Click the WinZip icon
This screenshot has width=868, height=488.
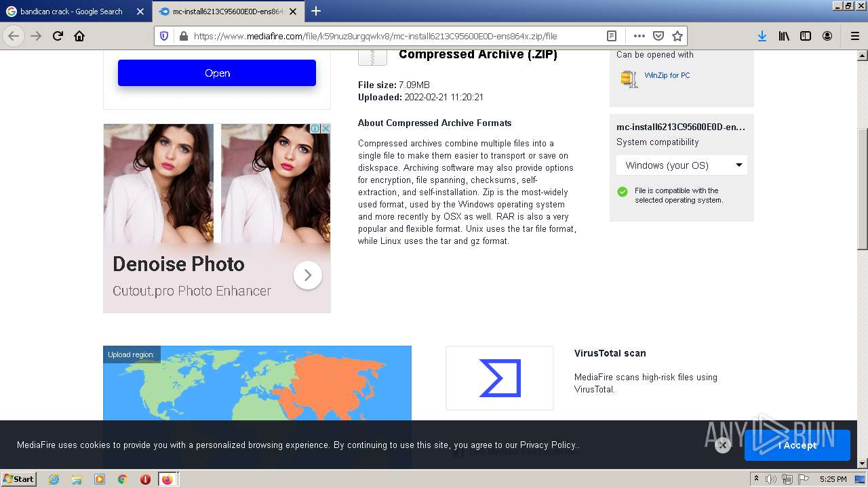[629, 79]
